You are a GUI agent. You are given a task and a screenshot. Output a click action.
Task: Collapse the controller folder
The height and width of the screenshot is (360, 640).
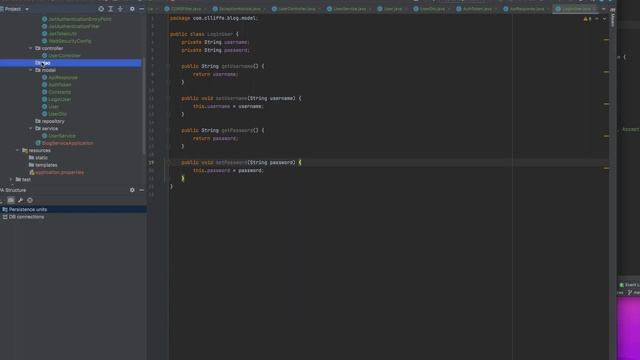pyautogui.click(x=31, y=48)
